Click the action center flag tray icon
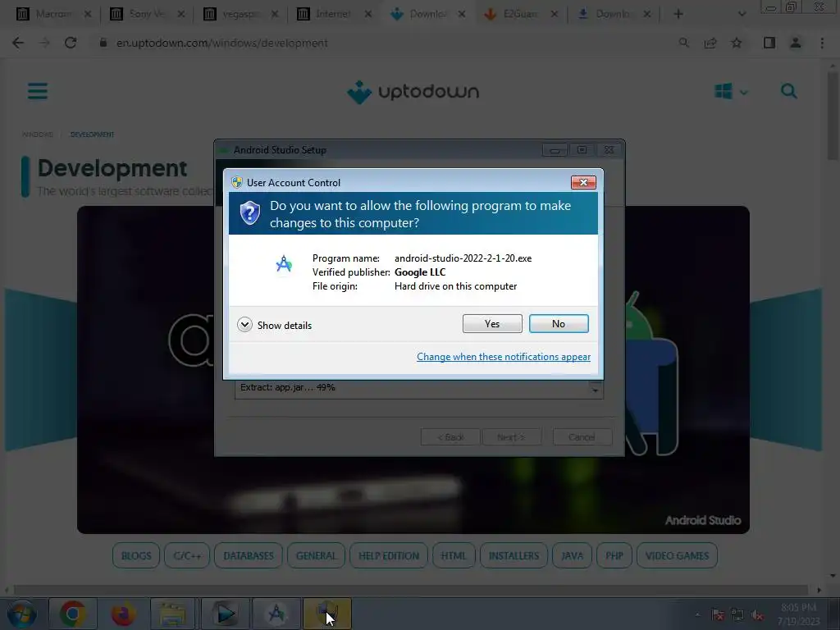Image resolution: width=840 pixels, height=630 pixels. [718, 615]
